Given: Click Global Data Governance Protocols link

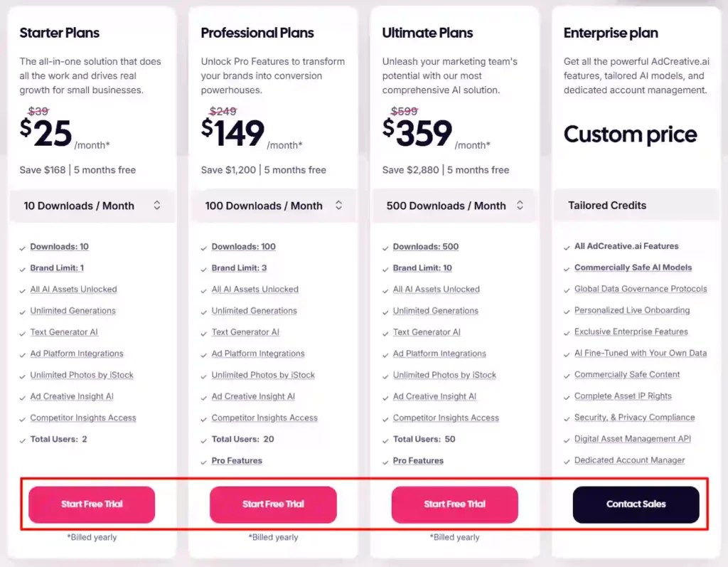Looking at the screenshot, I should (x=641, y=289).
